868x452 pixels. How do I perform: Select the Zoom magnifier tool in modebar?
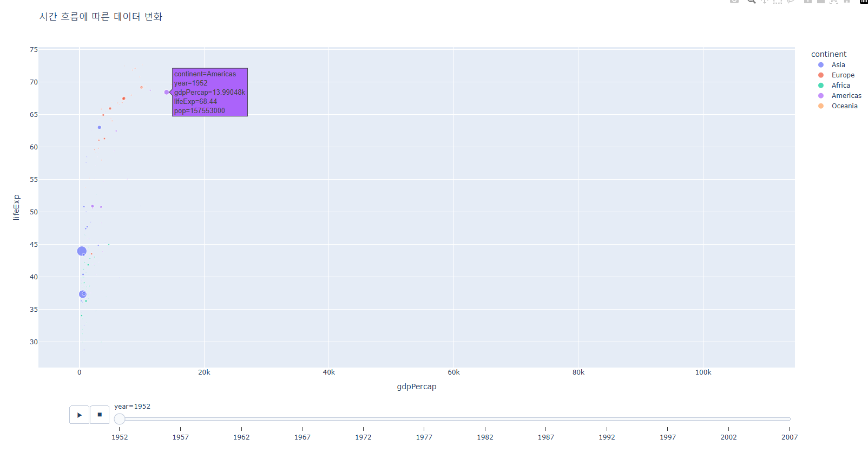pyautogui.click(x=751, y=2)
